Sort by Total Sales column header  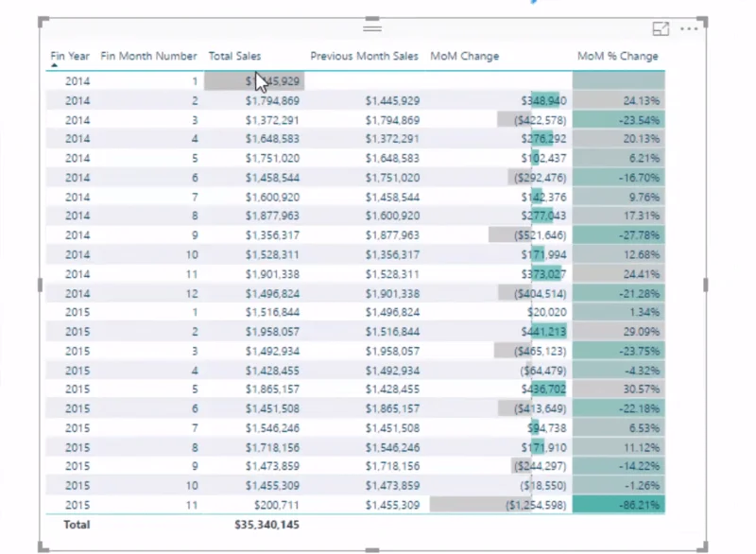tap(234, 56)
